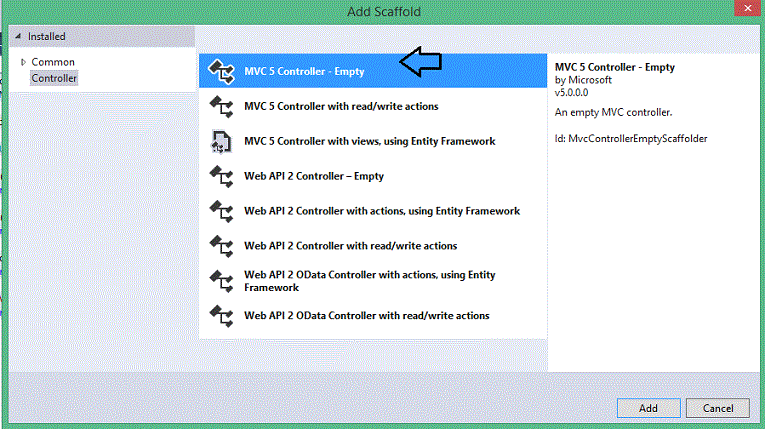This screenshot has width=765, height=429.
Task: Click the MVC 5 Controller - Empty icon
Action: click(221, 71)
